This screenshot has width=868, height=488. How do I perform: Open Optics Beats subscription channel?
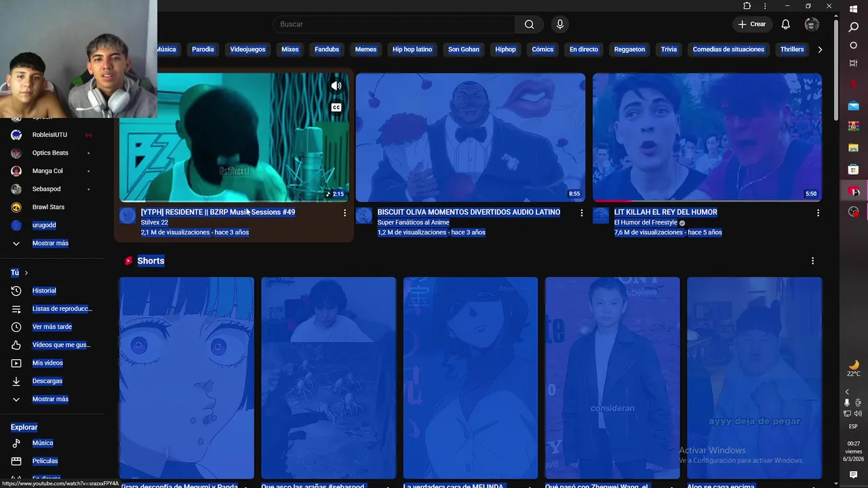click(50, 153)
